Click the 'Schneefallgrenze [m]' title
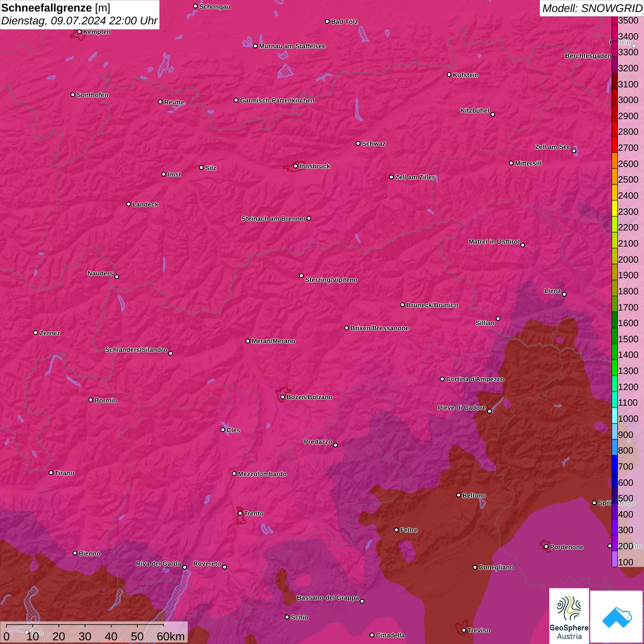The height and width of the screenshot is (644, 644). (56, 8)
